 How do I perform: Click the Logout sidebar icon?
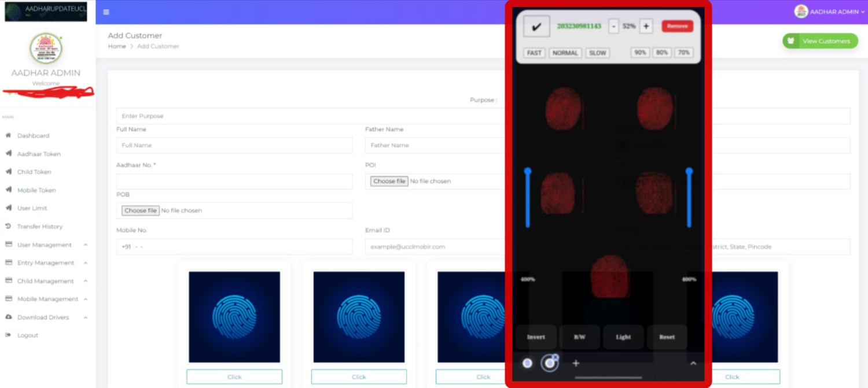pos(8,335)
